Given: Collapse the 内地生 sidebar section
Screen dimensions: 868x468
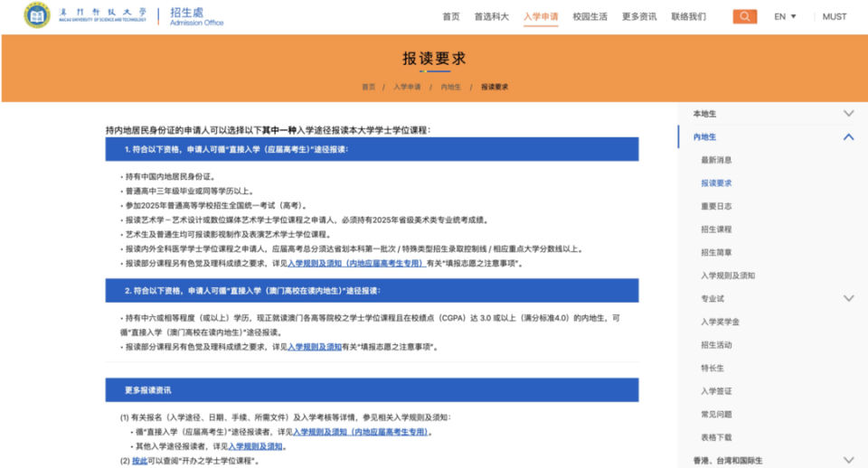Looking at the screenshot, I should [847, 137].
